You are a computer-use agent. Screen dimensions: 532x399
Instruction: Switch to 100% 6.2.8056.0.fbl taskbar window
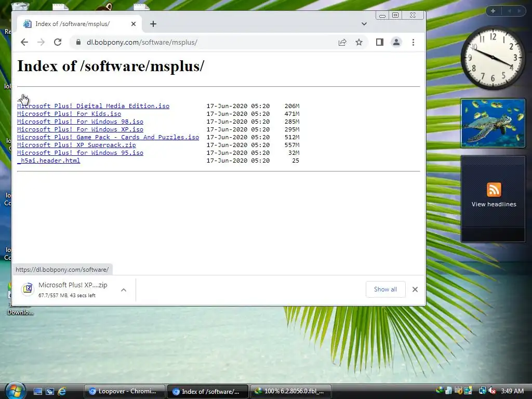291,391
